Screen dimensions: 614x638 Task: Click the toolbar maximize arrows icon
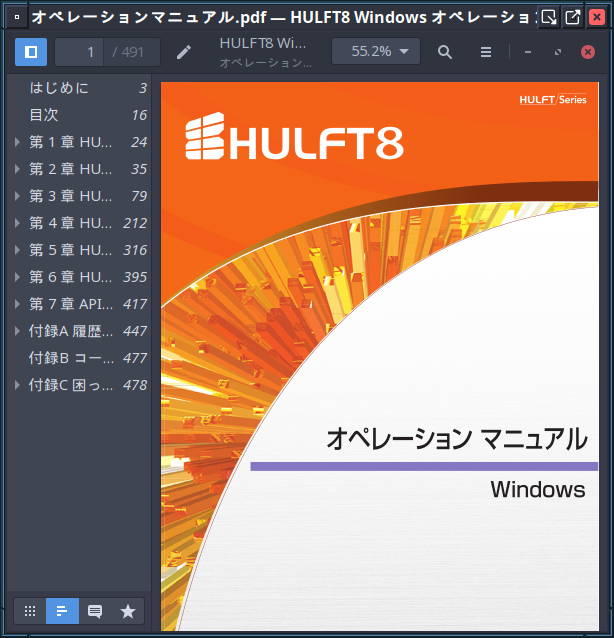[x=558, y=52]
